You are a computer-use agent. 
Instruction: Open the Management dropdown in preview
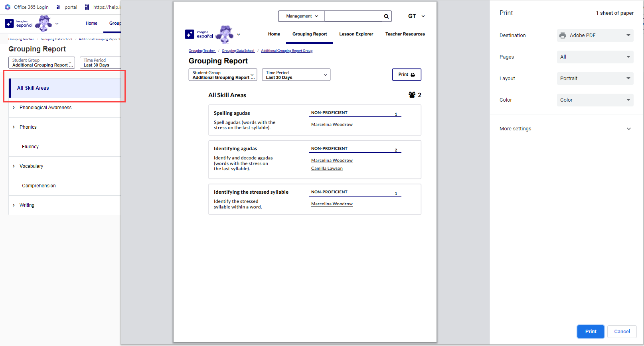point(302,16)
